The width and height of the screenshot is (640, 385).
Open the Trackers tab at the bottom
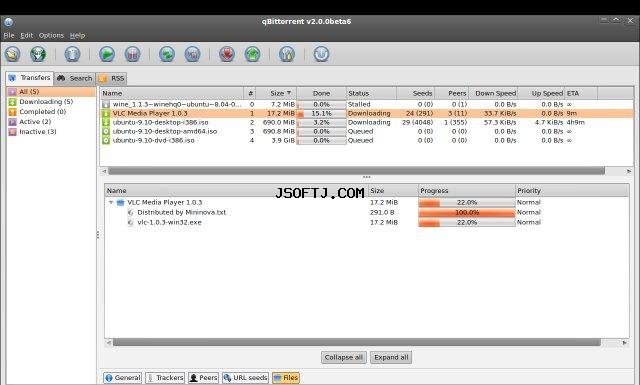pyautogui.click(x=165, y=378)
